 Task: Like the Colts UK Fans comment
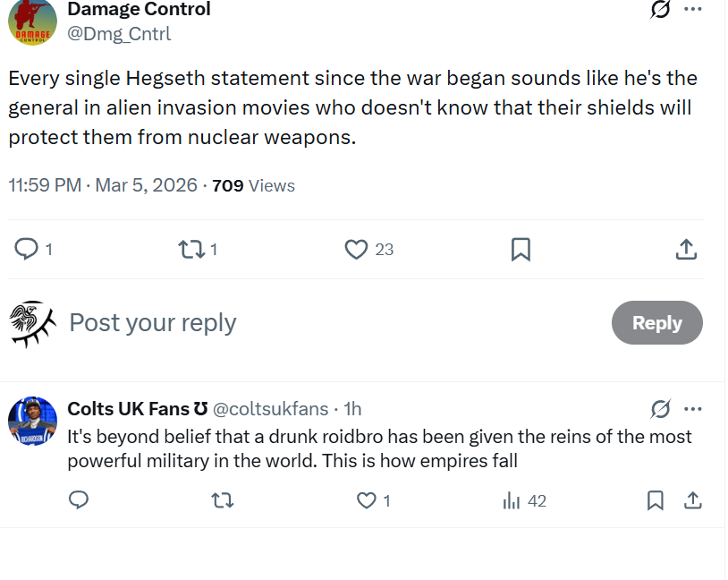click(x=367, y=500)
